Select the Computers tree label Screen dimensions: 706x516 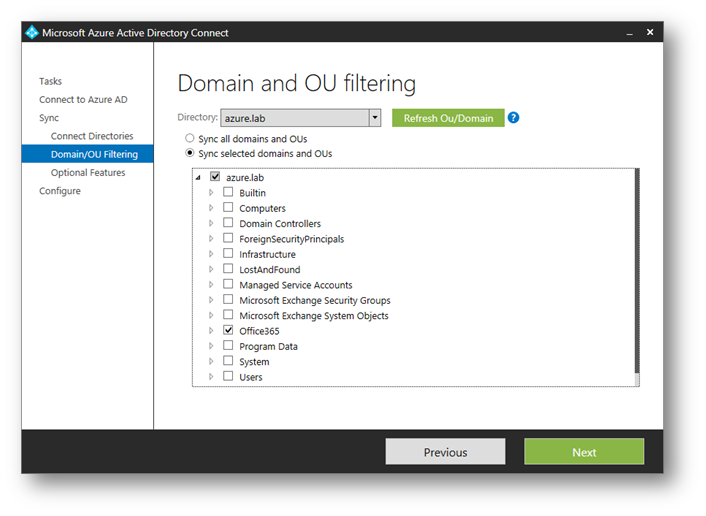pos(262,208)
